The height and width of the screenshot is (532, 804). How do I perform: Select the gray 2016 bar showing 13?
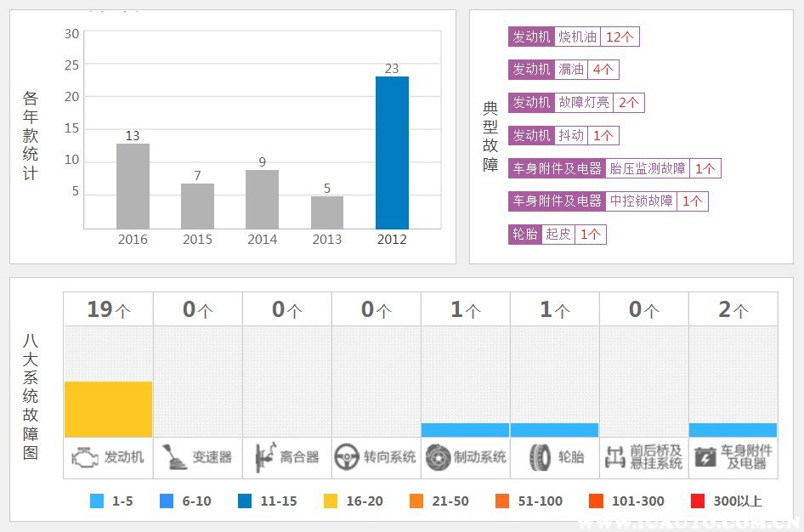133,185
